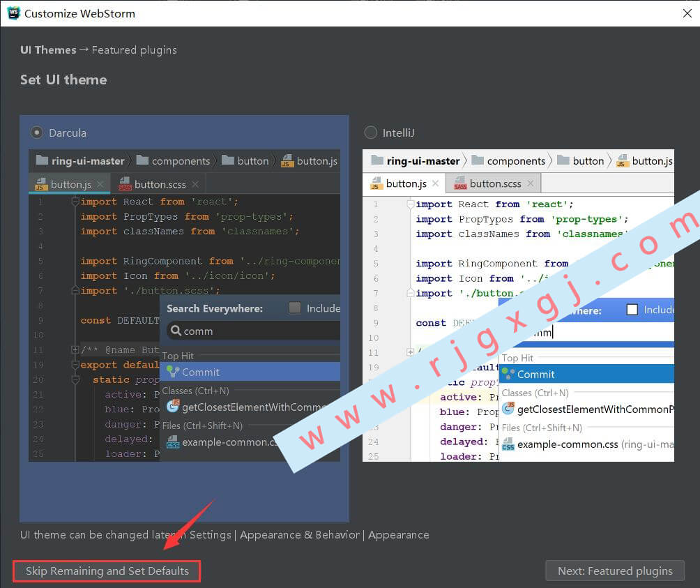Viewport: 700px width, 588px height.
Task: Go to Next: Featured plugins
Action: pyautogui.click(x=615, y=571)
